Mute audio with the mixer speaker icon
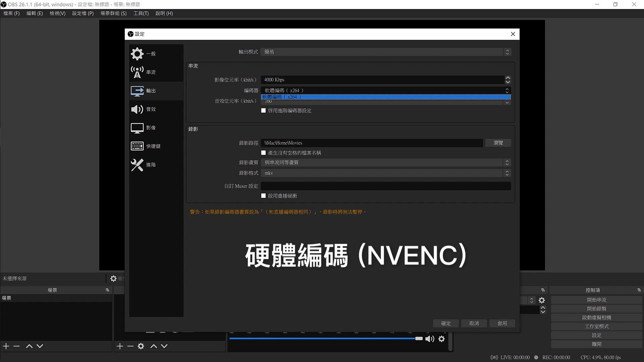The height and width of the screenshot is (362, 644). point(429,339)
